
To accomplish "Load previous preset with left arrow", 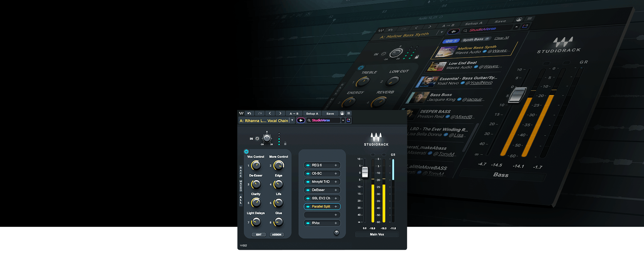I will coord(270,114).
